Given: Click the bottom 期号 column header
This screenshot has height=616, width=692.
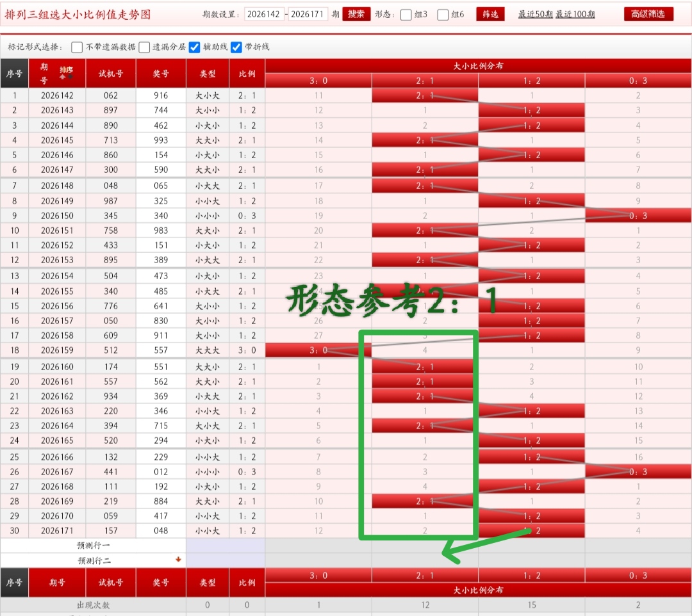Looking at the screenshot, I should (x=57, y=583).
